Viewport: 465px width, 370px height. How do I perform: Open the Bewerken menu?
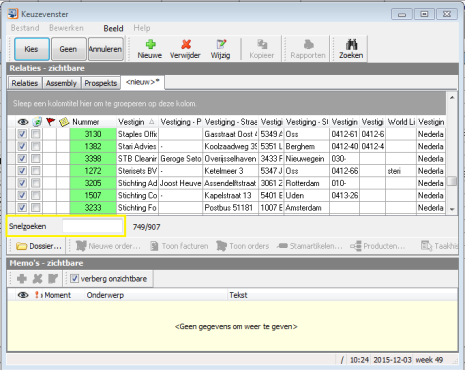66,28
